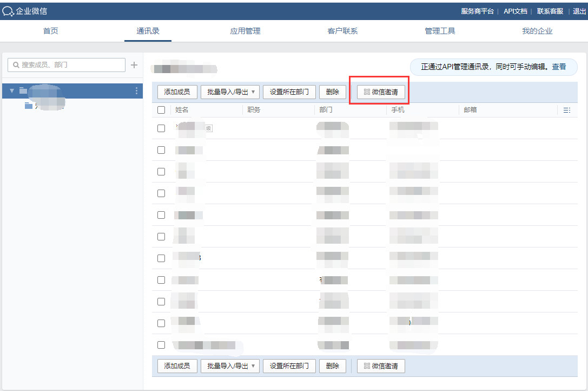
Task: Click the 查看 link in API notice
Action: (559, 67)
